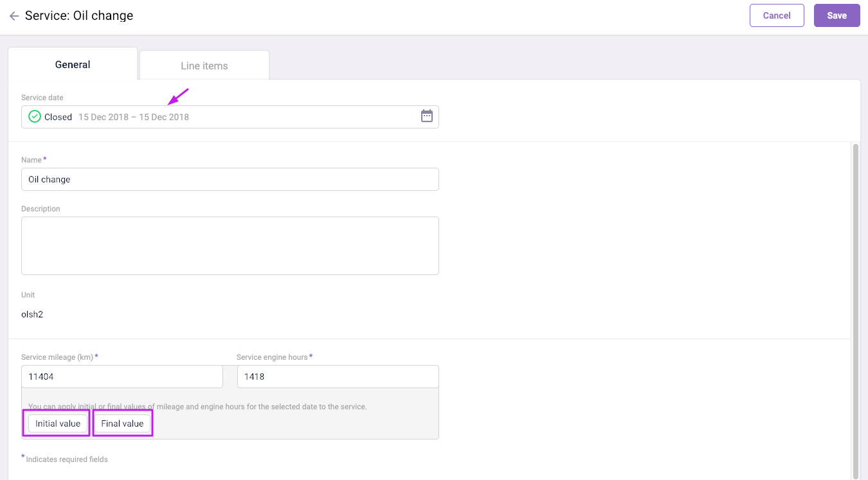Select the General tab
This screenshot has height=480, width=868.
(73, 64)
